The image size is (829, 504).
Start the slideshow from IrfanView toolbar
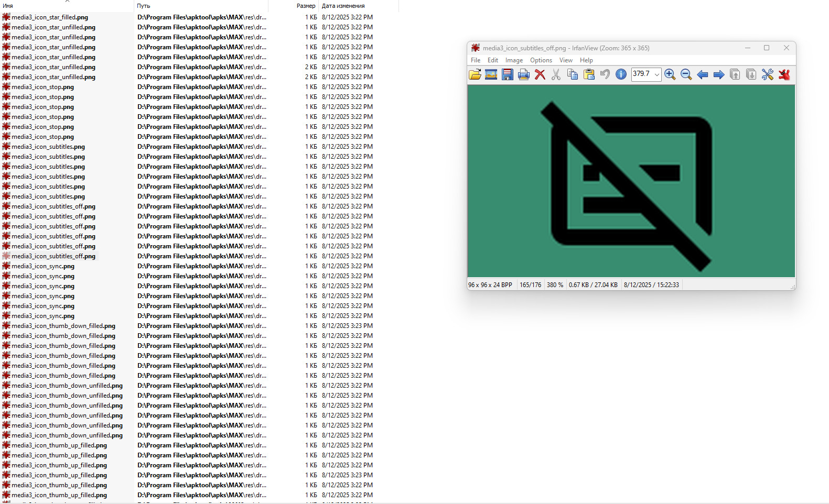491,74
